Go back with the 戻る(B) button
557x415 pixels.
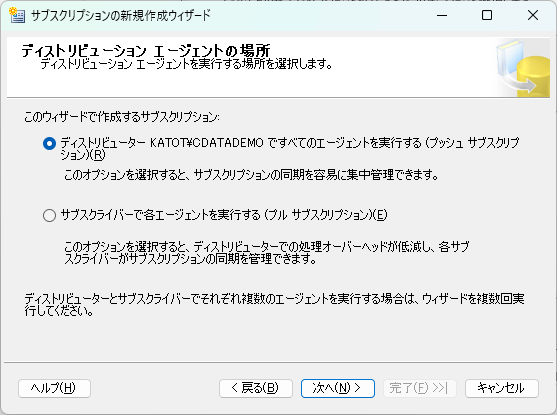256,388
